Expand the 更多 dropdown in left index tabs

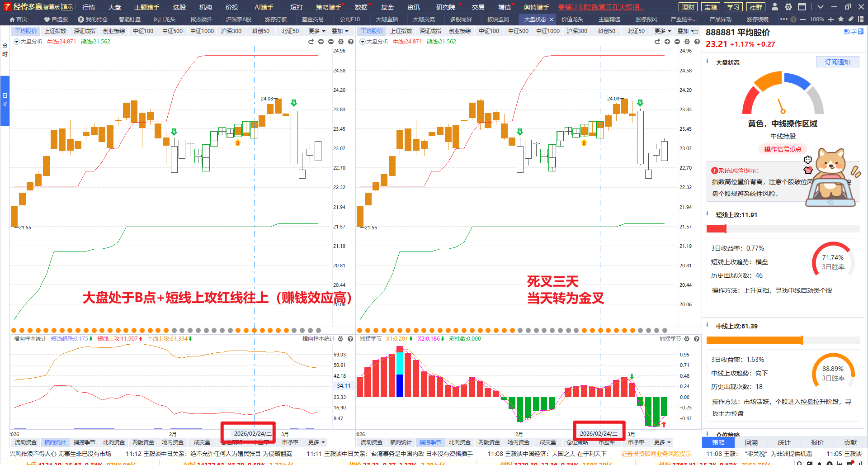[x=317, y=31]
